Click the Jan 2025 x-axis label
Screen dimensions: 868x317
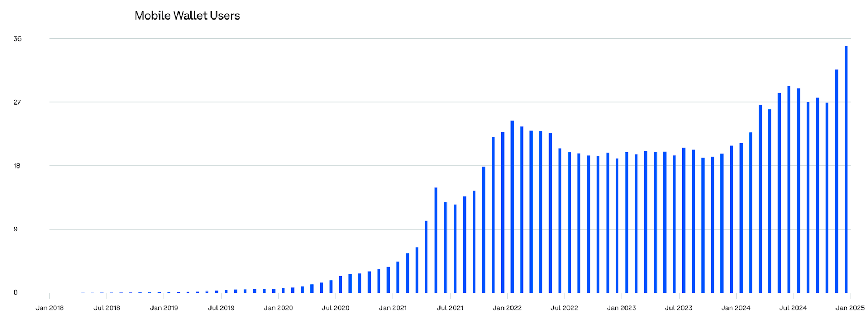(850, 308)
